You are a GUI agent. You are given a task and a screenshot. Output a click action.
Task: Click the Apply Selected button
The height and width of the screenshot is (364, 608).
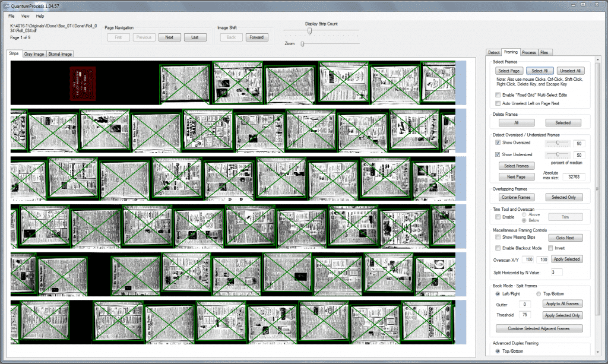coord(567,259)
